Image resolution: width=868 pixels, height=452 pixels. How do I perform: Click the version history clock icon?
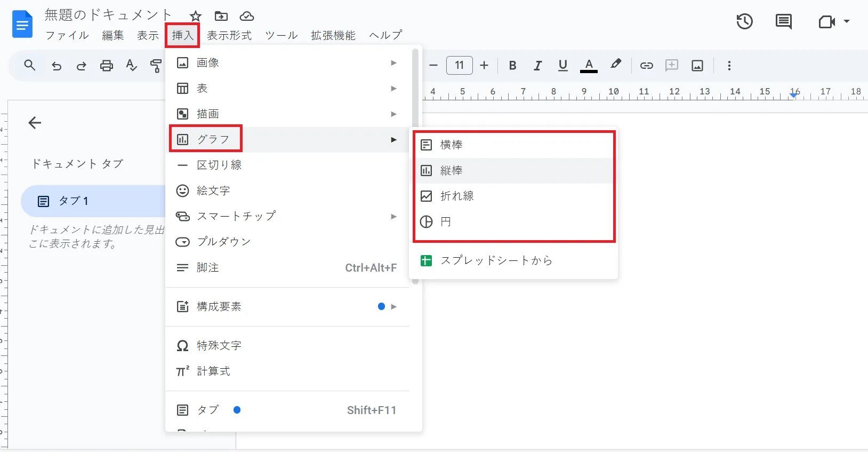point(744,22)
